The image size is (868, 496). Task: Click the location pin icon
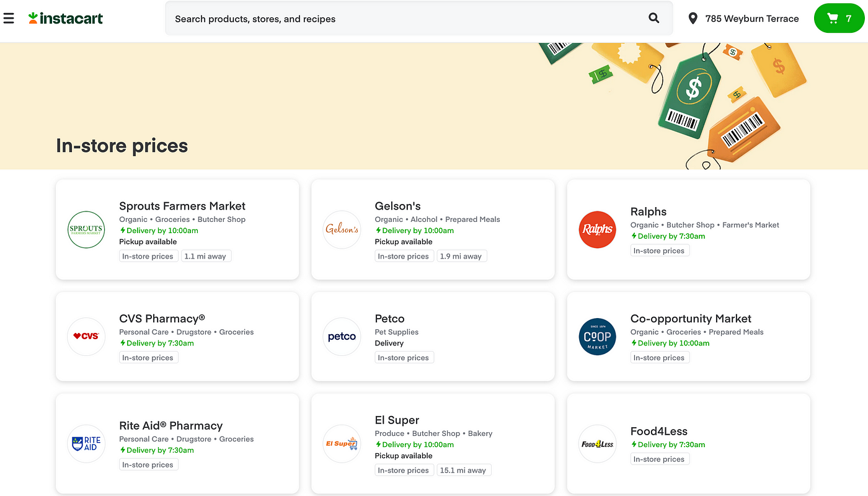click(693, 19)
